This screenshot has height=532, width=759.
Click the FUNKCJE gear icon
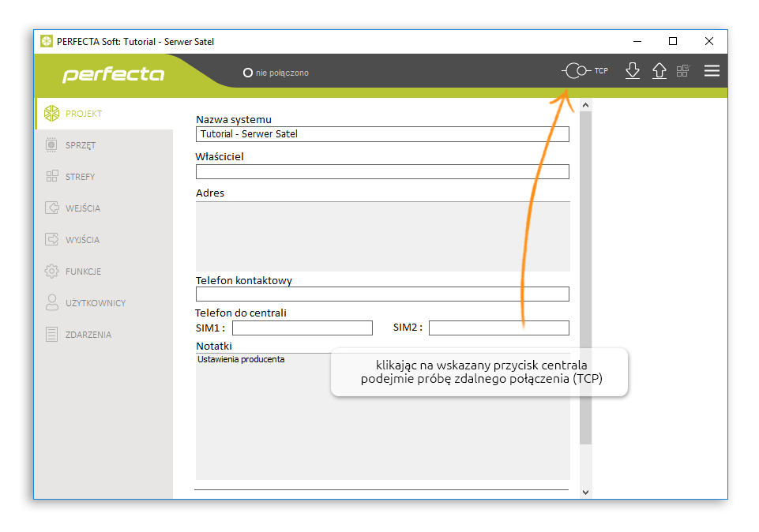(x=52, y=271)
